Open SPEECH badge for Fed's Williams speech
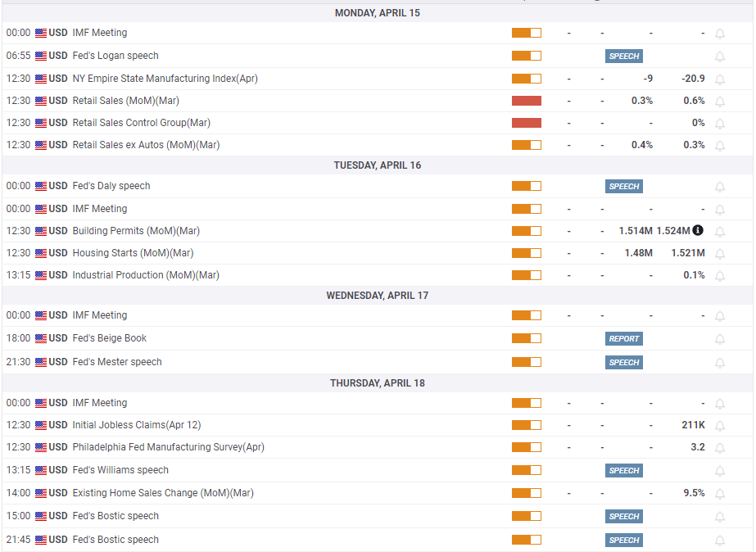Image resolution: width=756 pixels, height=552 pixels. click(x=624, y=470)
